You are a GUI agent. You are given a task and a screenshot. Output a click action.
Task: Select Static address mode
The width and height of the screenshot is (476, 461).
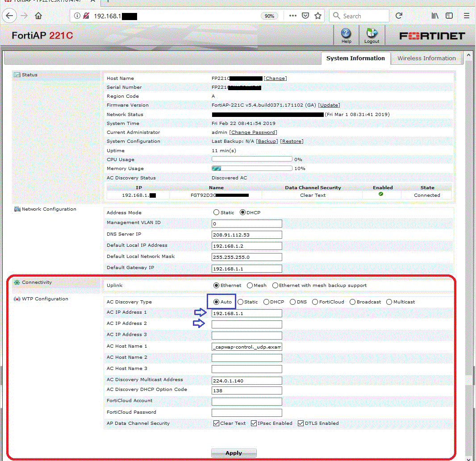tap(217, 212)
